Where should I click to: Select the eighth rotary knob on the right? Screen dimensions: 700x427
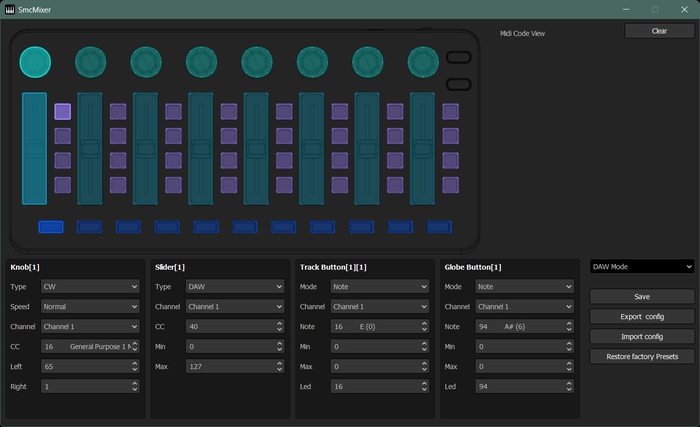click(423, 62)
